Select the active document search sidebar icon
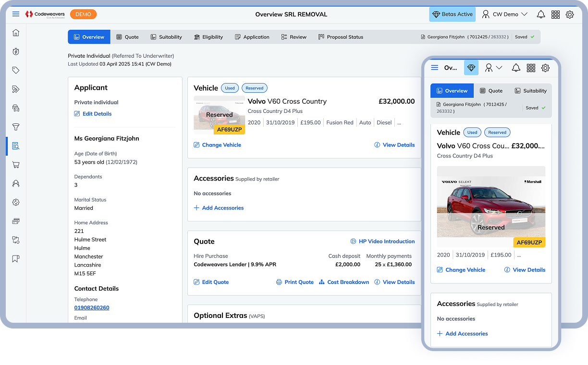The width and height of the screenshot is (588, 365). (x=16, y=146)
